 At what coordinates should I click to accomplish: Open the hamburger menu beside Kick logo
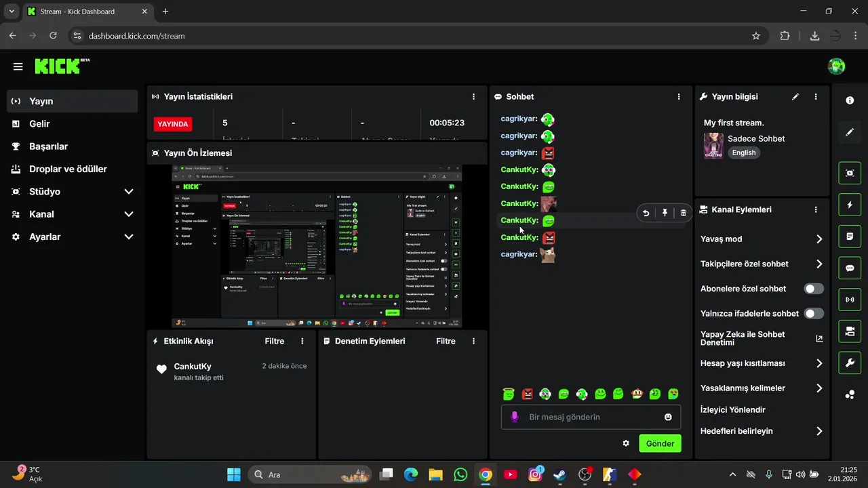[x=18, y=66]
